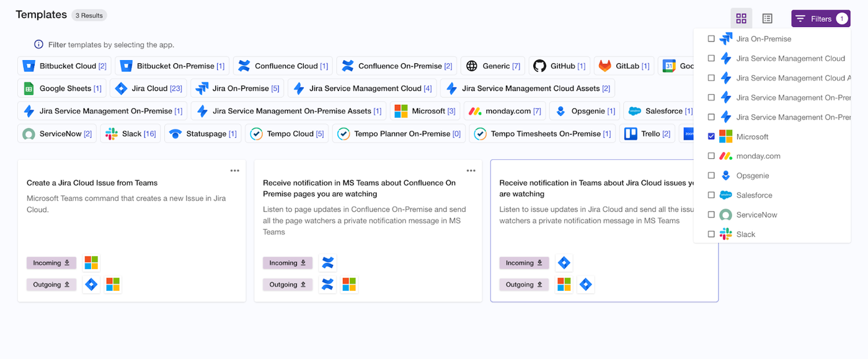Uncheck the Microsoft filter checkbox
Image resolution: width=868 pixels, height=359 pixels.
(x=711, y=136)
